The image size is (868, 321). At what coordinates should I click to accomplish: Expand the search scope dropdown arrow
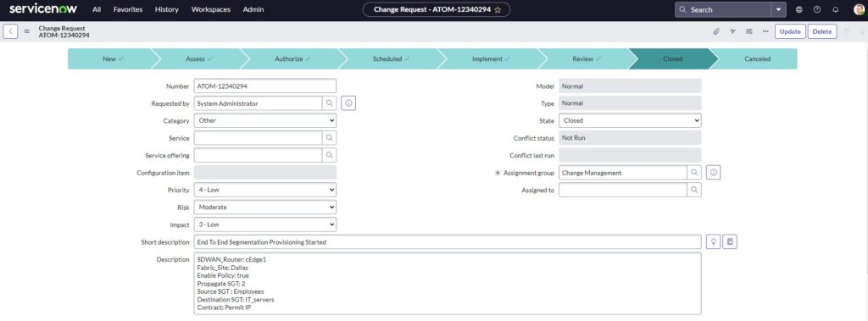pos(779,9)
